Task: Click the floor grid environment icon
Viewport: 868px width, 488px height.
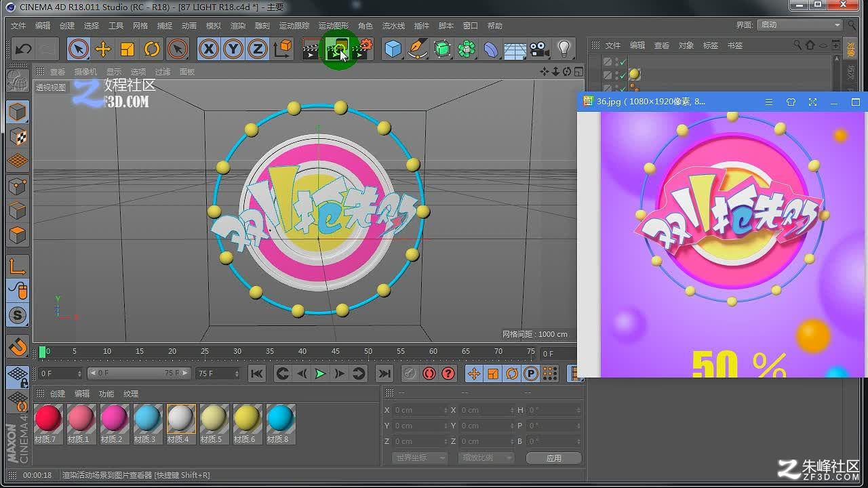Action: (515, 49)
